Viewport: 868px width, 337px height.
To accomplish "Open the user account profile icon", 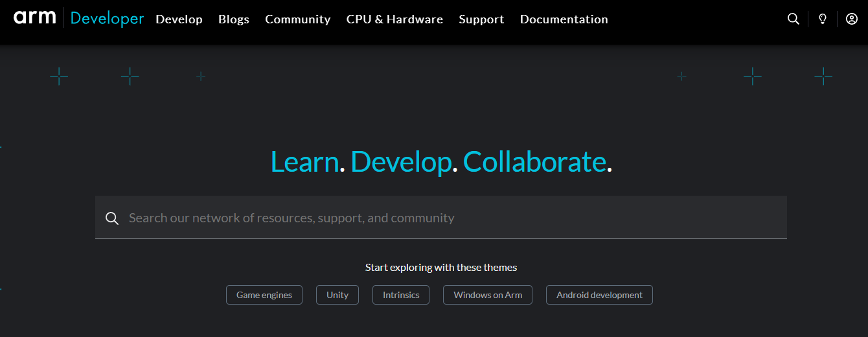I will tap(852, 19).
